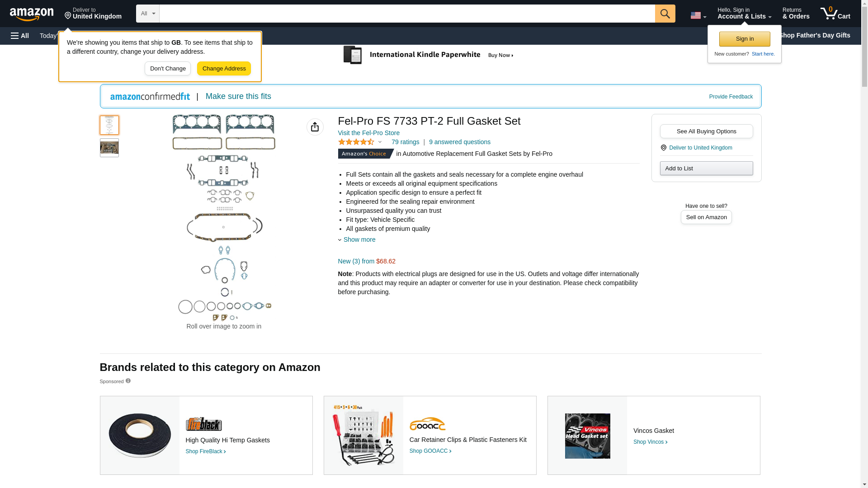The height and width of the screenshot is (488, 868).
Task: Open Returns & Orders
Action: (796, 13)
